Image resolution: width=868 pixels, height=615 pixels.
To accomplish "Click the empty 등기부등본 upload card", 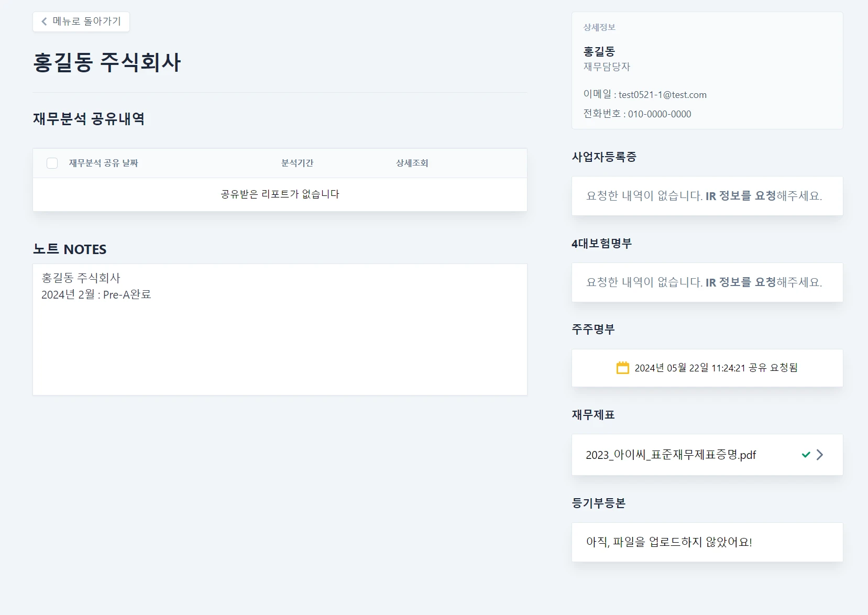I will pos(707,542).
